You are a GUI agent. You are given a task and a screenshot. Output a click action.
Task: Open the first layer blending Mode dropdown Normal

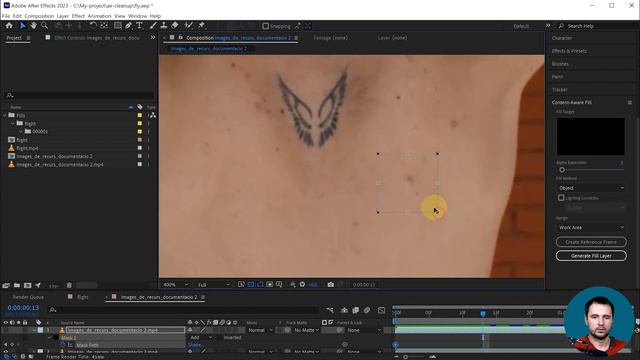tap(260, 330)
